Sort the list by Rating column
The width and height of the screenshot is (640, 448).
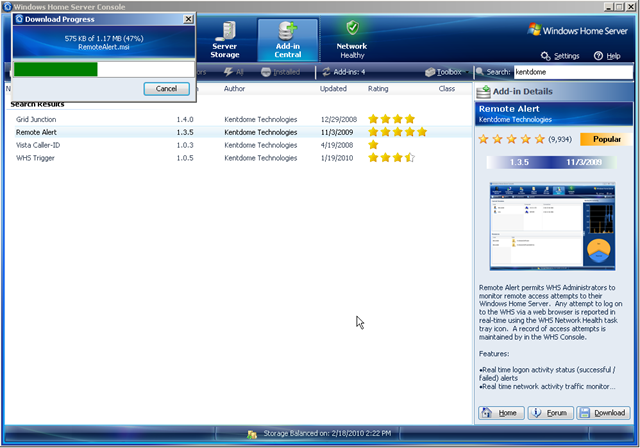pyautogui.click(x=378, y=89)
